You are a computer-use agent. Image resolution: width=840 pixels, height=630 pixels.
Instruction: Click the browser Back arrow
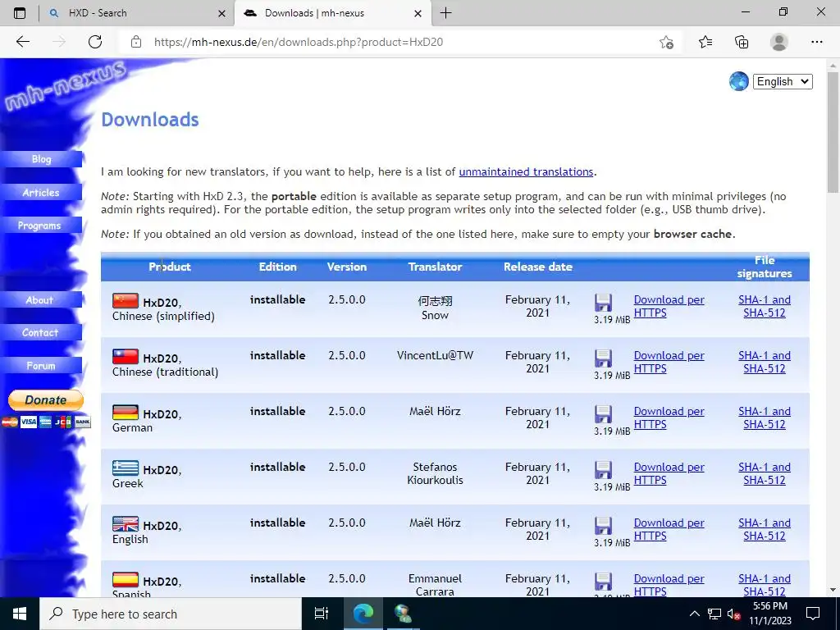[x=22, y=42]
